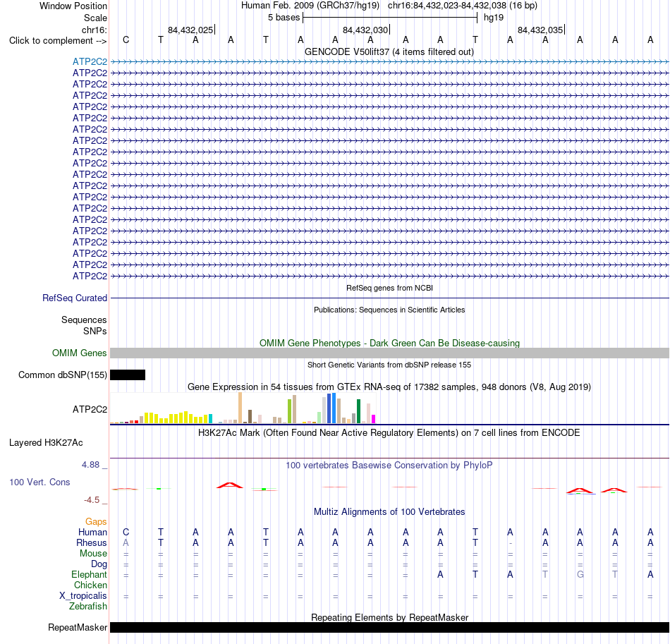This screenshot has height=644, width=670.
Task: Click the gray OMIM Genes item bar
Action: click(389, 353)
